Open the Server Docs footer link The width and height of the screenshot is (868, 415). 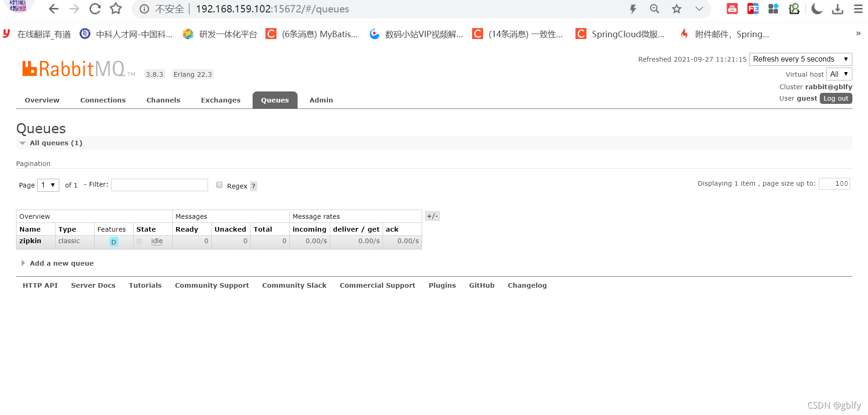(93, 285)
